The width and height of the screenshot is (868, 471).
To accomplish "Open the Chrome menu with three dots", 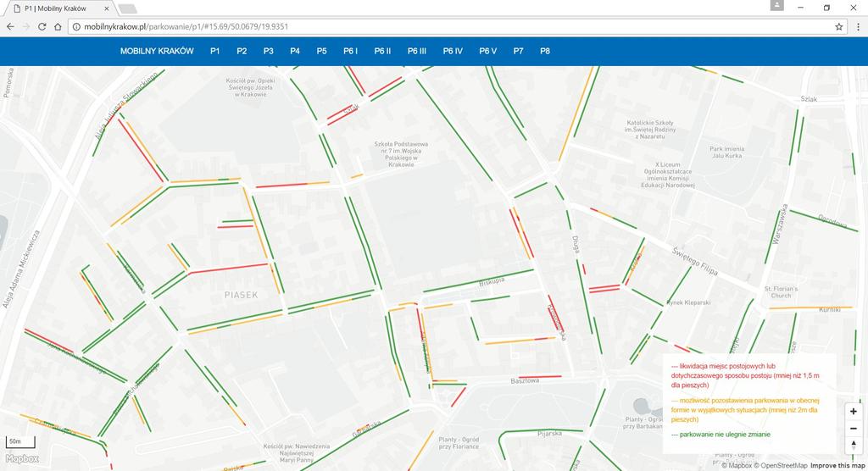I will click(858, 26).
